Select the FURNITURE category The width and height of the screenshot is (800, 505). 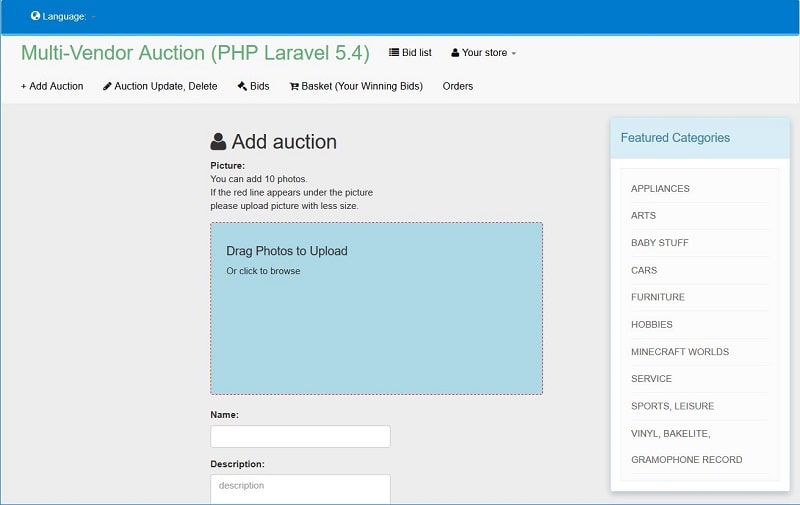tap(658, 297)
